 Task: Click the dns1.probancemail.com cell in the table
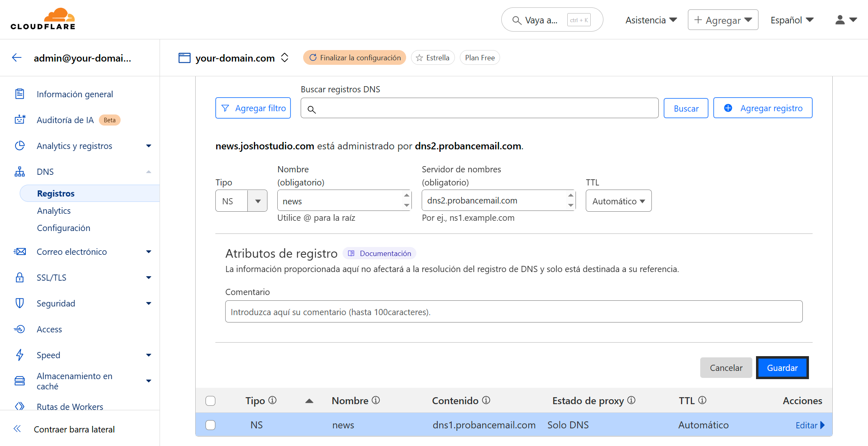[484, 425]
